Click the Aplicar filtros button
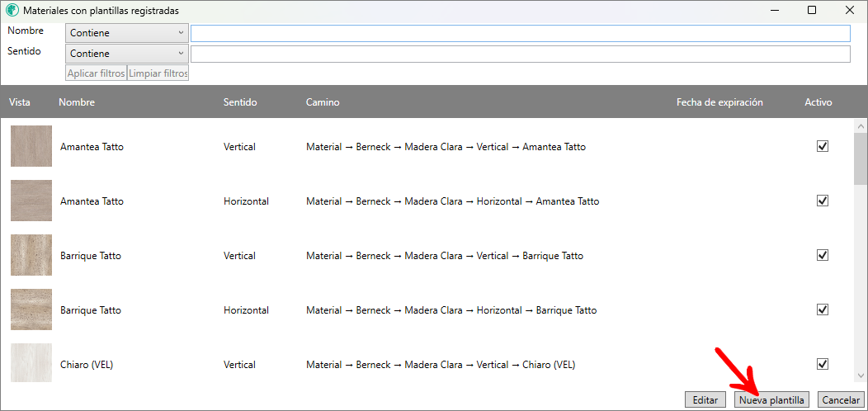 pyautogui.click(x=96, y=73)
